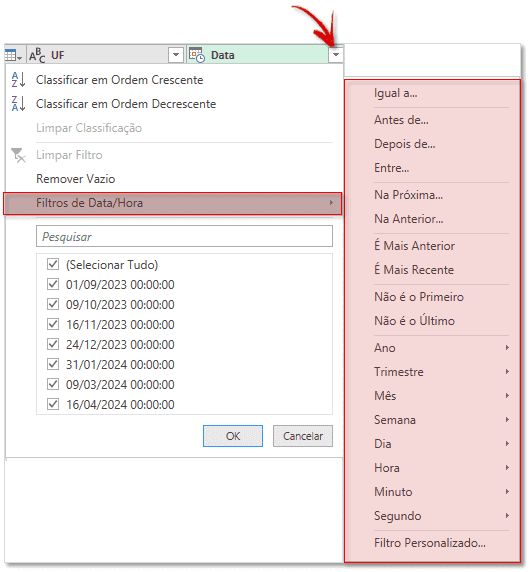Choose the Na Próxima... filter option
The height and width of the screenshot is (572, 530).
pyautogui.click(x=409, y=195)
